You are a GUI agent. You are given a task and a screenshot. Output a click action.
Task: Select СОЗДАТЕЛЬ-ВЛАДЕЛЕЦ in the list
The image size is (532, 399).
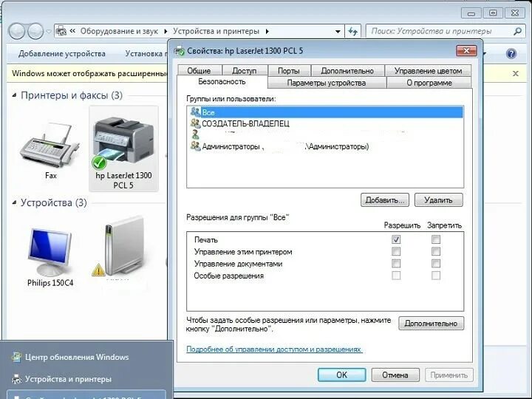pyautogui.click(x=324, y=123)
